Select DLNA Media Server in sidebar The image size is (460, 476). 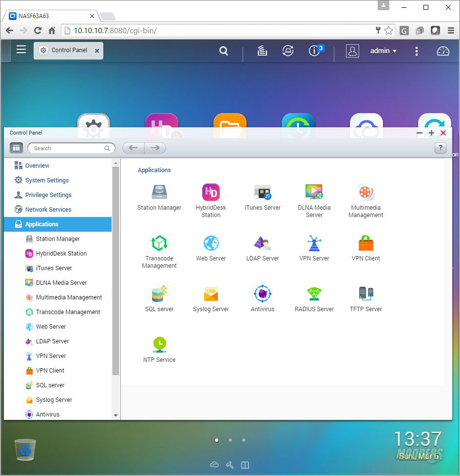pyautogui.click(x=57, y=282)
